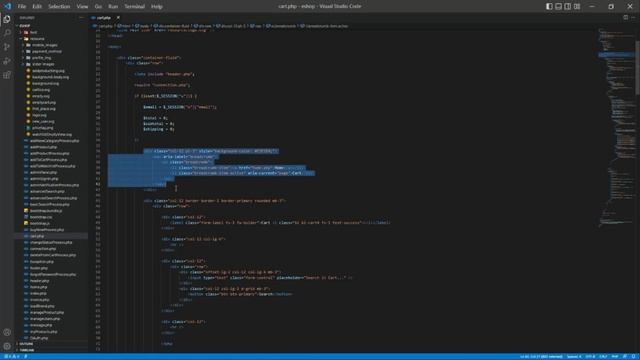
Task: Open emptycart.svg in the explorer
Action: 44,102
